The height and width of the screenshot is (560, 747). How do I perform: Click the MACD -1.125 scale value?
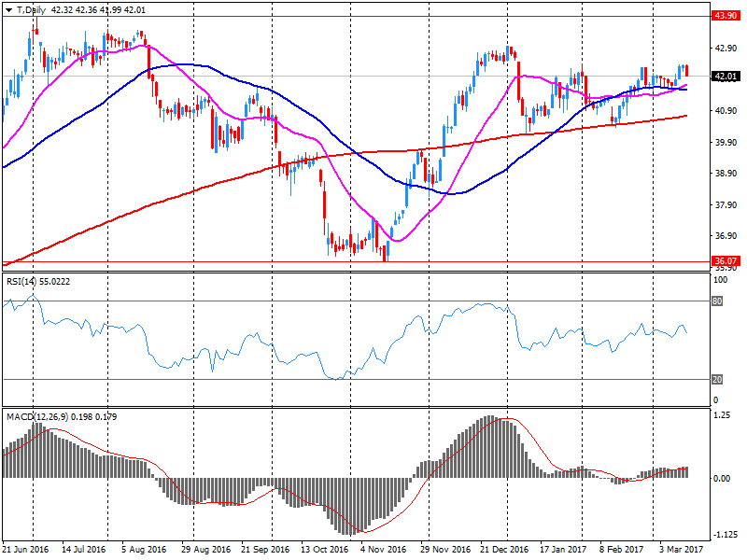(x=724, y=535)
